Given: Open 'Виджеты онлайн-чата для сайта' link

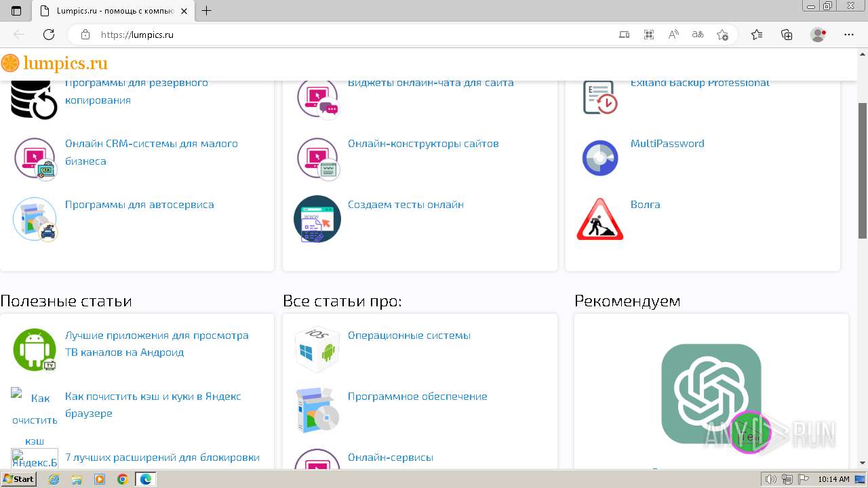Looking at the screenshot, I should [x=431, y=83].
